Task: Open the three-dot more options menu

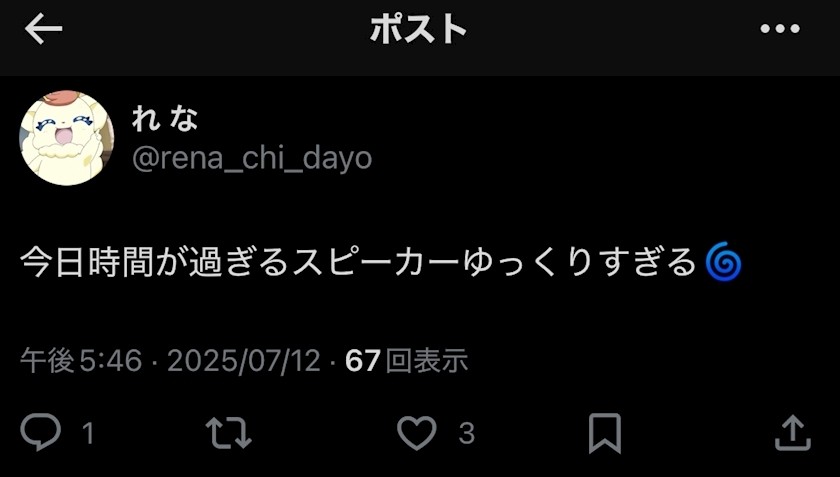Action: (780, 28)
